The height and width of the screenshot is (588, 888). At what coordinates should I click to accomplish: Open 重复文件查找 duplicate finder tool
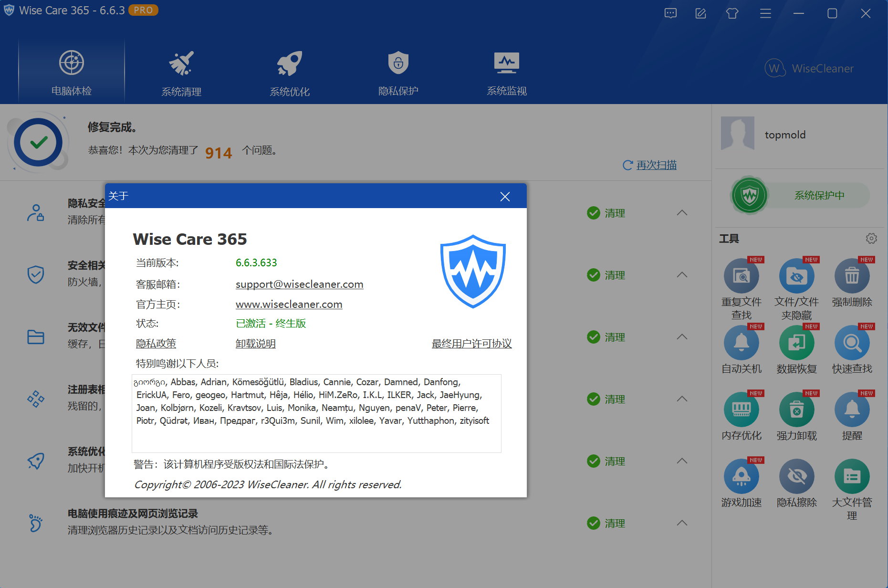[742, 289]
